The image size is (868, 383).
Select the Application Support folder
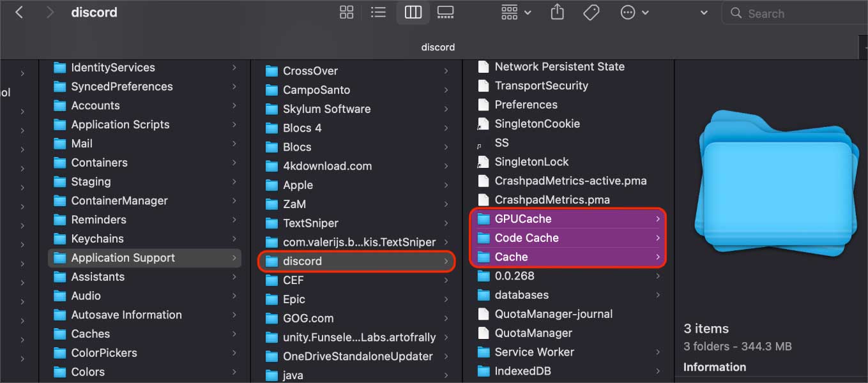click(x=144, y=258)
